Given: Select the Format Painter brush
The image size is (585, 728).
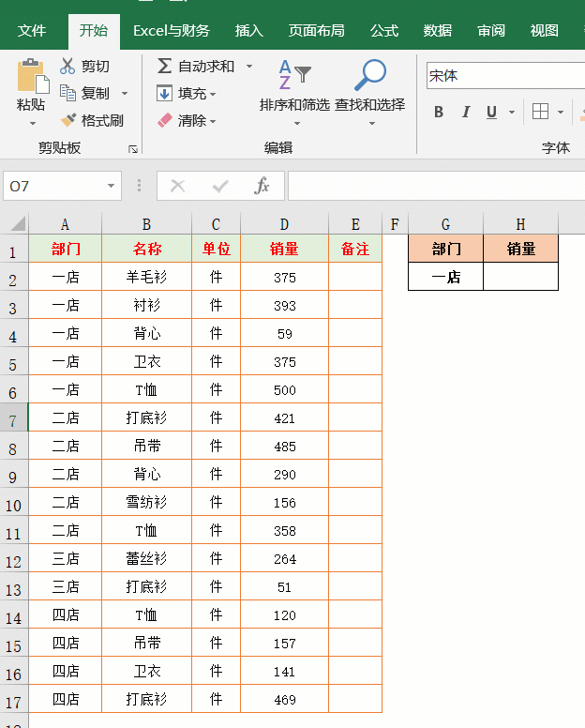Looking at the screenshot, I should (x=68, y=120).
